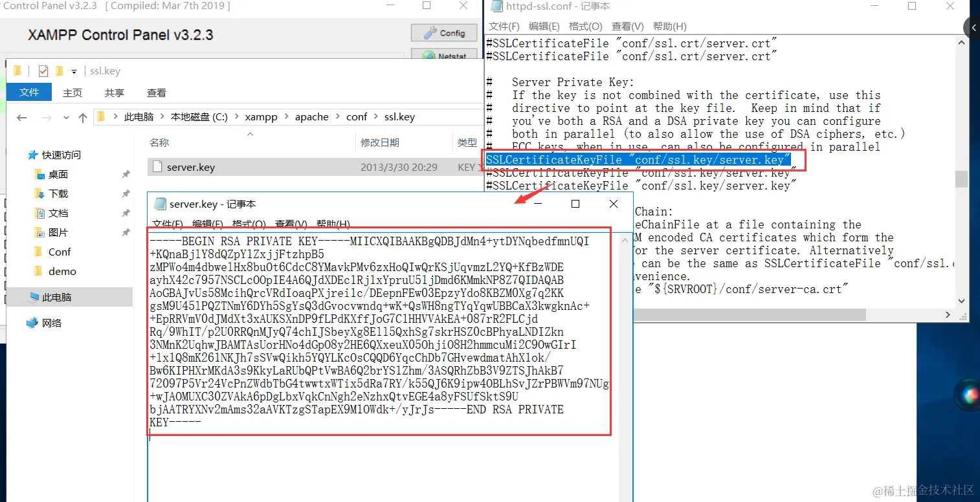Open the 文件 tab in Explorer ribbon

pos(29,93)
